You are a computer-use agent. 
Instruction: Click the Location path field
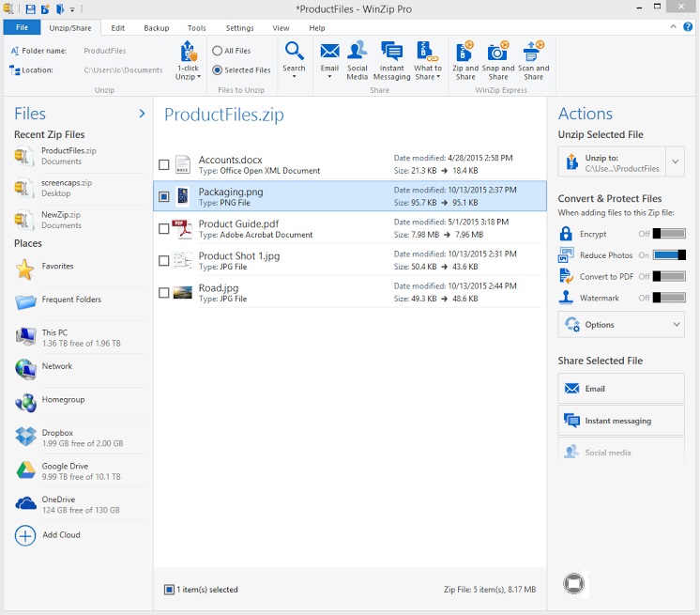point(124,70)
